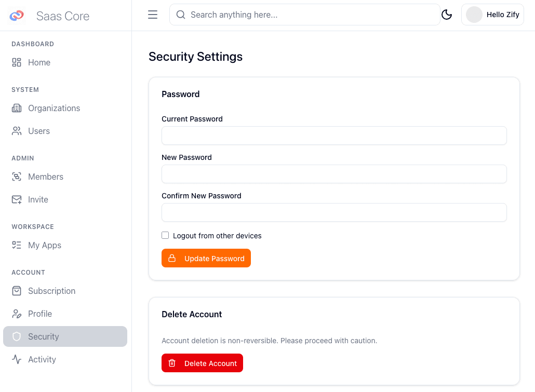Toggle sidebar with the hamburger menu icon

click(153, 15)
